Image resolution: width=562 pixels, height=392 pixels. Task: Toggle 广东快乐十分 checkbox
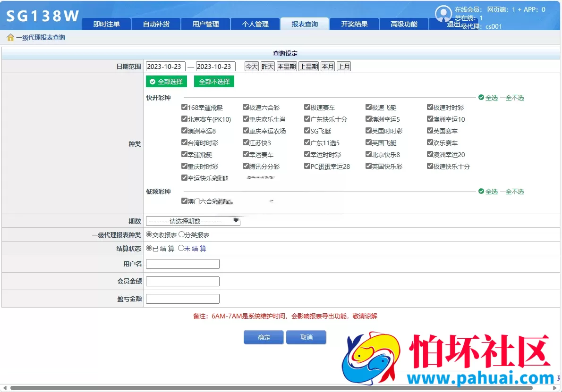[x=307, y=119]
